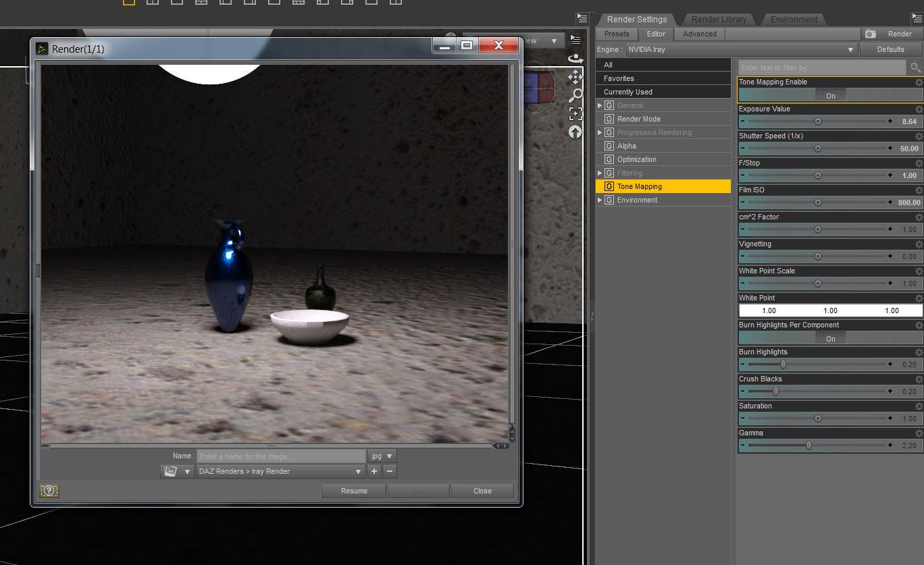Expand the Environment settings group
924x565 pixels.
tap(600, 200)
